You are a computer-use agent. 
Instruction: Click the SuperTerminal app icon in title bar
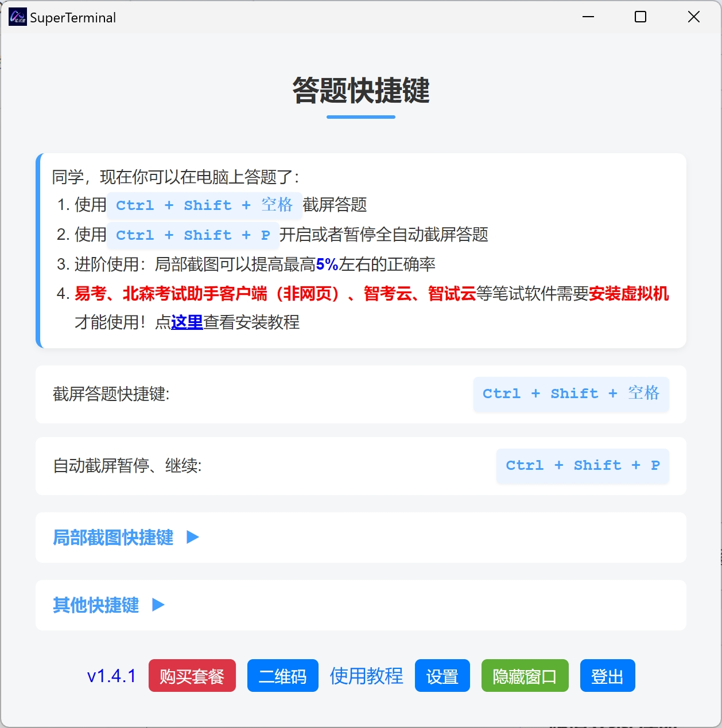click(17, 17)
